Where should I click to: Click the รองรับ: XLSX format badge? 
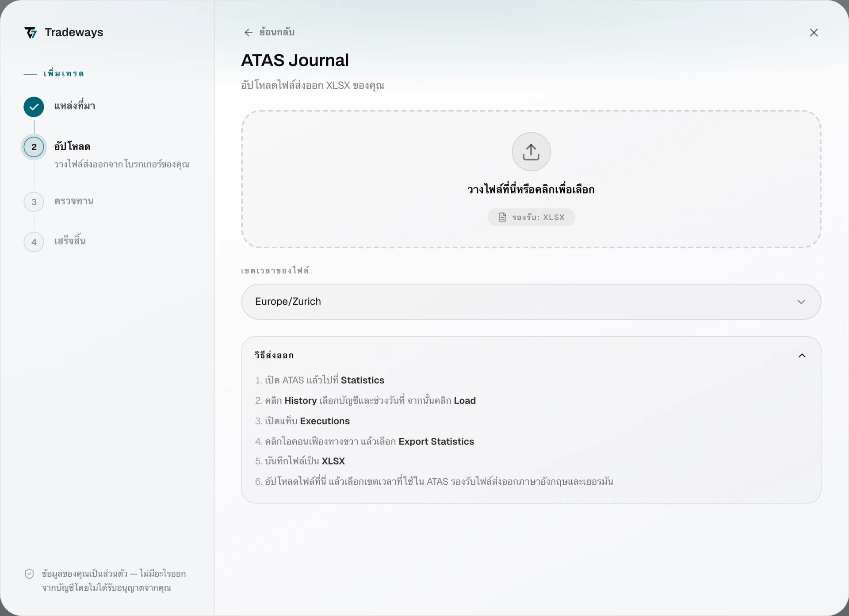click(531, 217)
